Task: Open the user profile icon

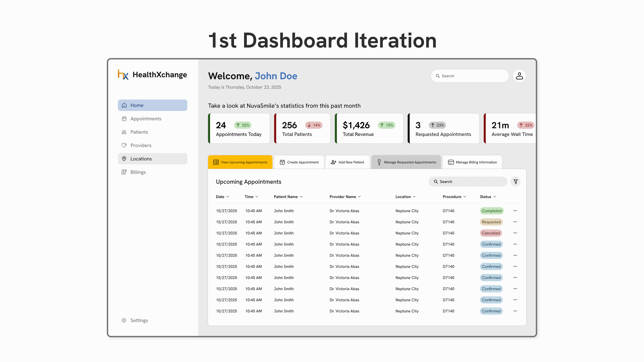Action: [519, 76]
